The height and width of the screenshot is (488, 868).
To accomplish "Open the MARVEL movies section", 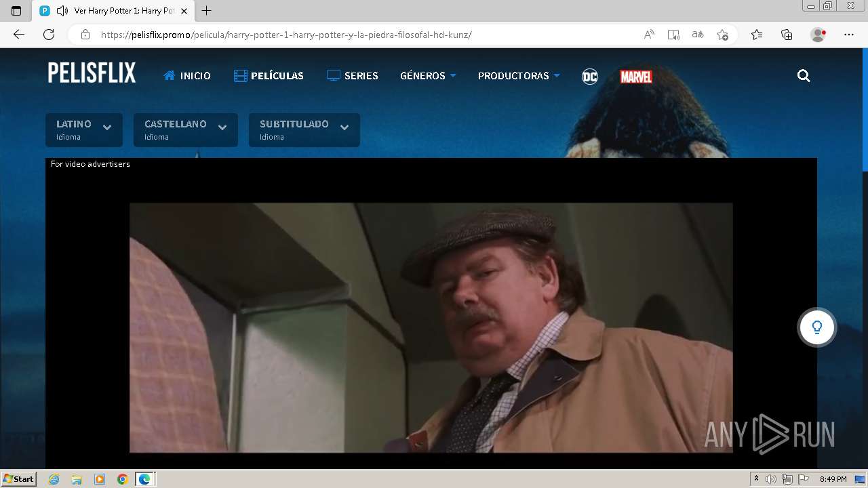I will (x=636, y=77).
